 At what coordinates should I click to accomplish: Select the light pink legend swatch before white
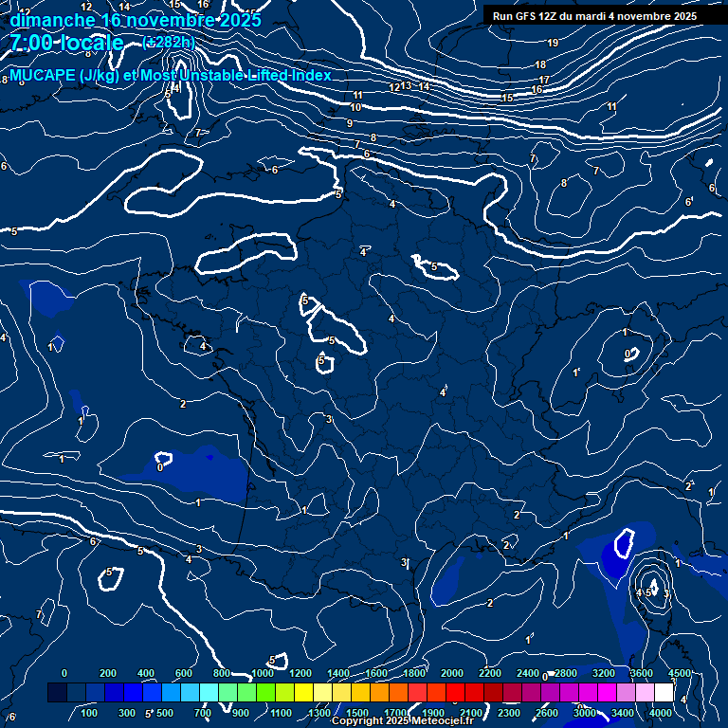click(x=645, y=692)
